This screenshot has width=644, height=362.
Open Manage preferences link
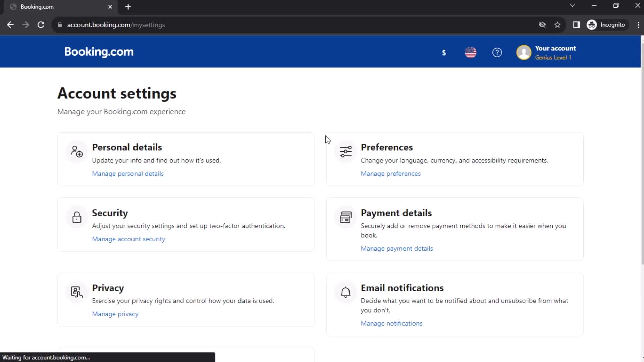(390, 174)
